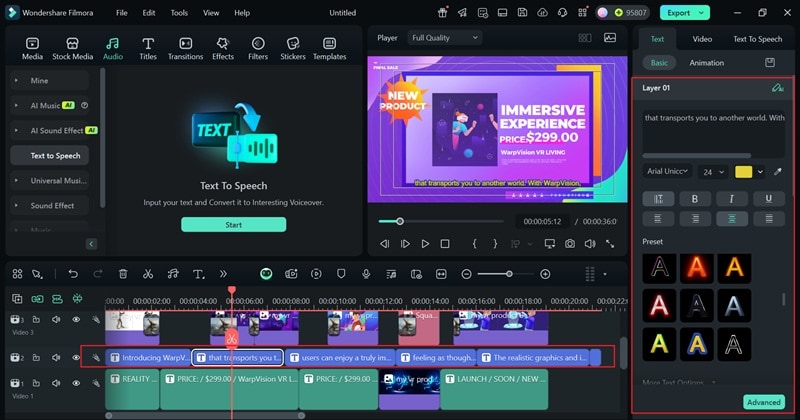Click the AI edit icon next to Layer 01

pos(778,88)
